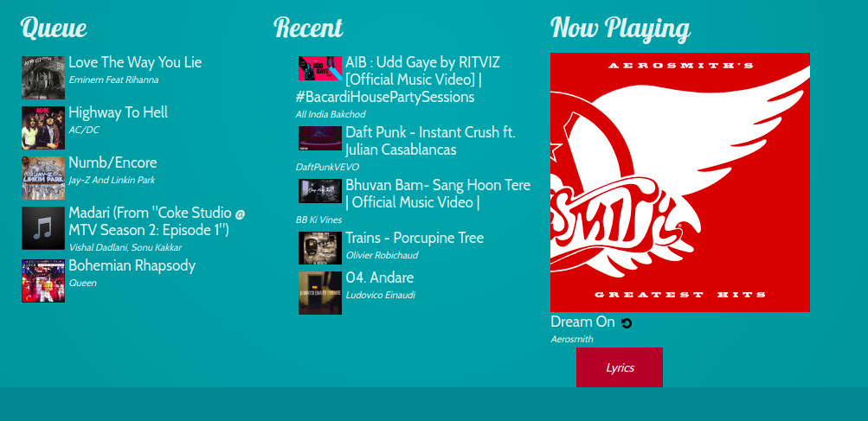Select the Highway To Hell song title
Screen dimensions: 868x421
point(118,112)
